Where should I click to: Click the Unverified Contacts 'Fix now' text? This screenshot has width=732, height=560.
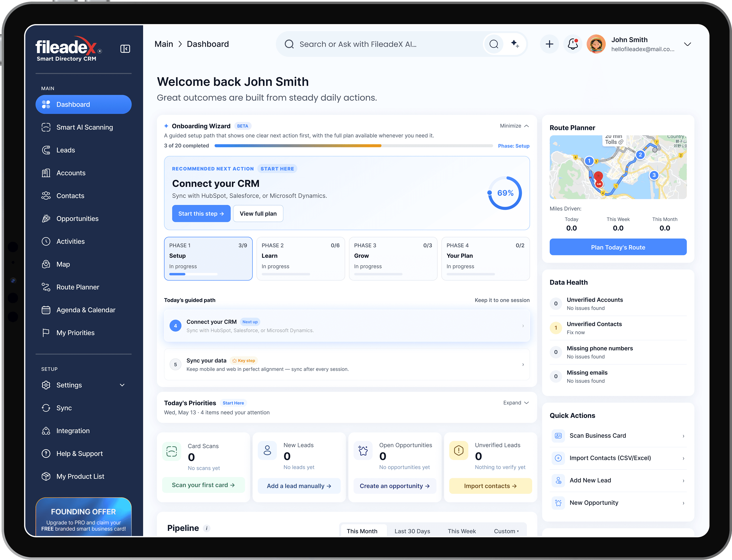coord(576,332)
